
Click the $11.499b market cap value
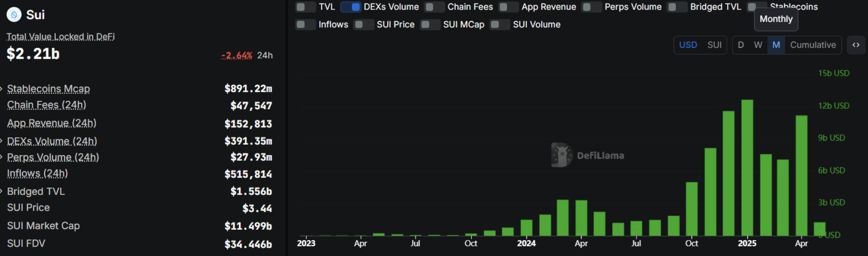[x=248, y=226]
